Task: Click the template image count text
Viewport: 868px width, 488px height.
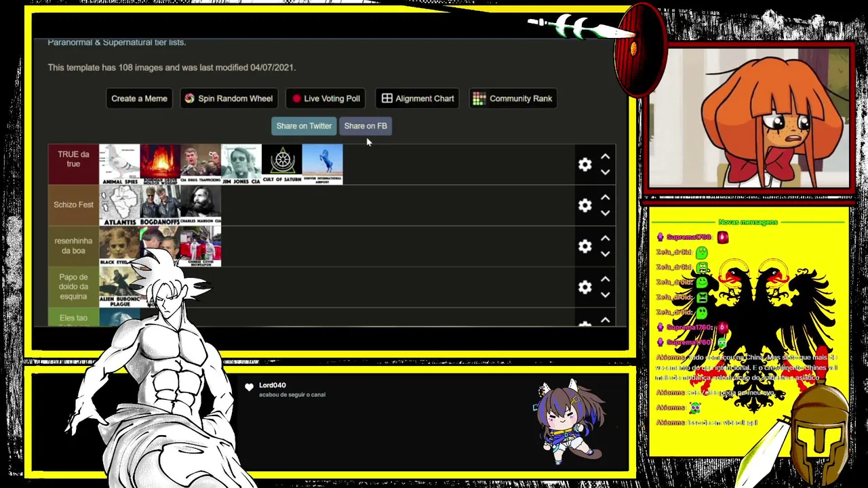Action: tap(172, 67)
